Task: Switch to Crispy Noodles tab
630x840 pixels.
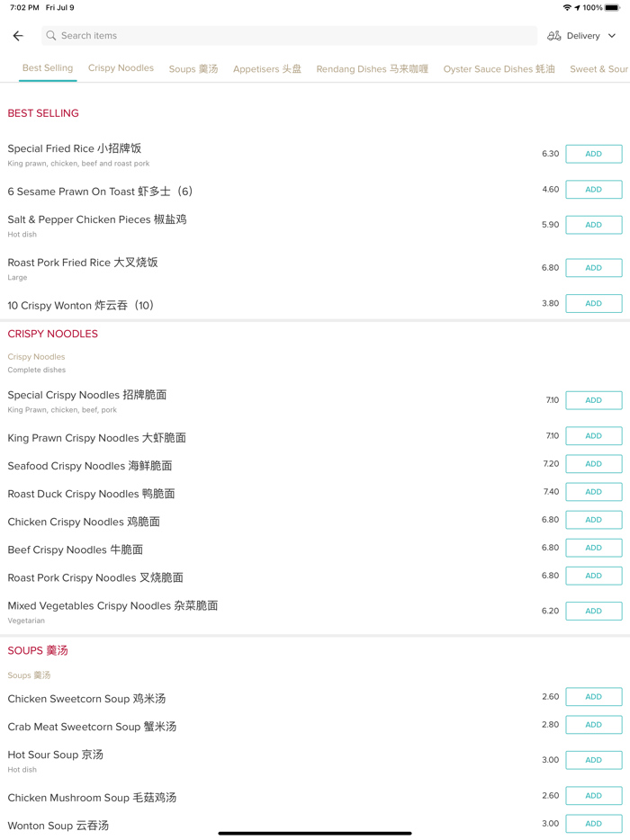Action: pyautogui.click(x=121, y=68)
